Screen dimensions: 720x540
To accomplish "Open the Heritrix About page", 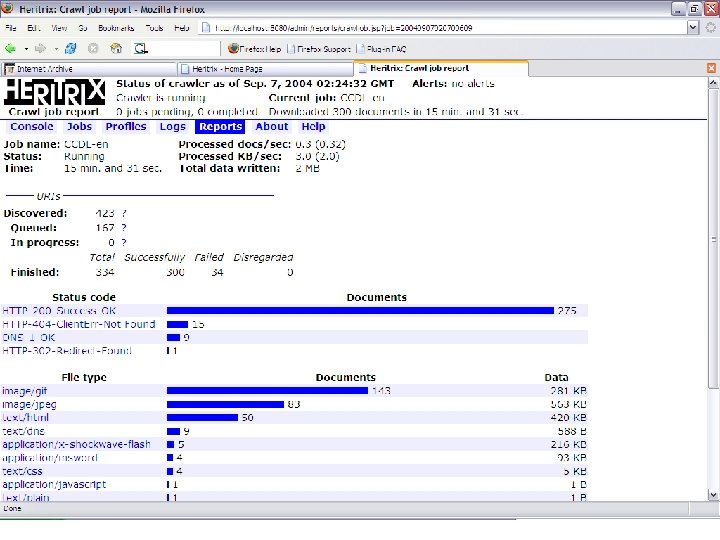I will coord(272,127).
